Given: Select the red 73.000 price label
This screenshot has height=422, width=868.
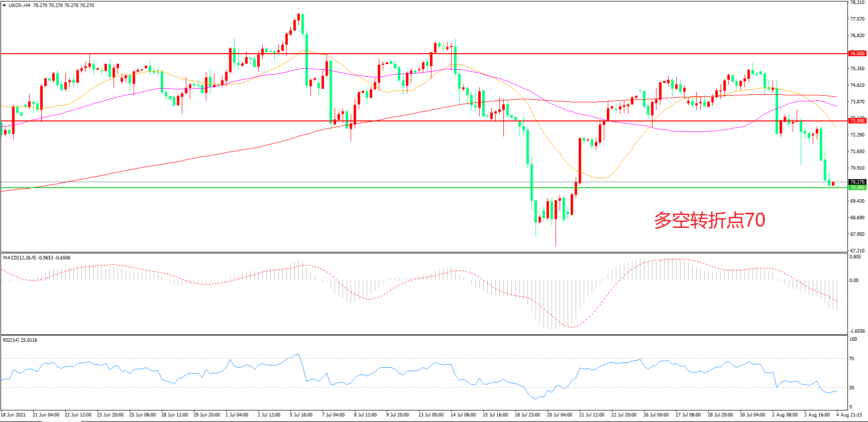Looking at the screenshot, I should (857, 121).
